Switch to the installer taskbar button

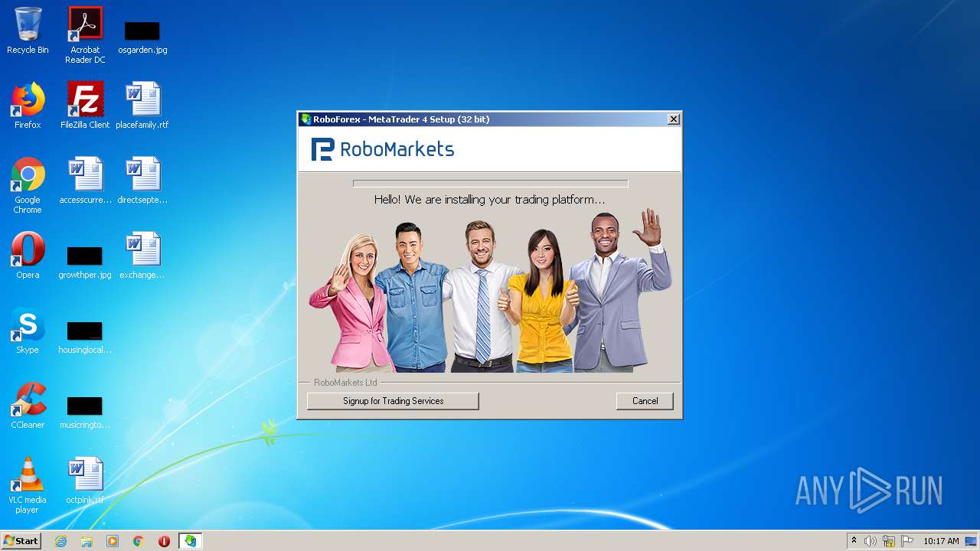coord(190,541)
